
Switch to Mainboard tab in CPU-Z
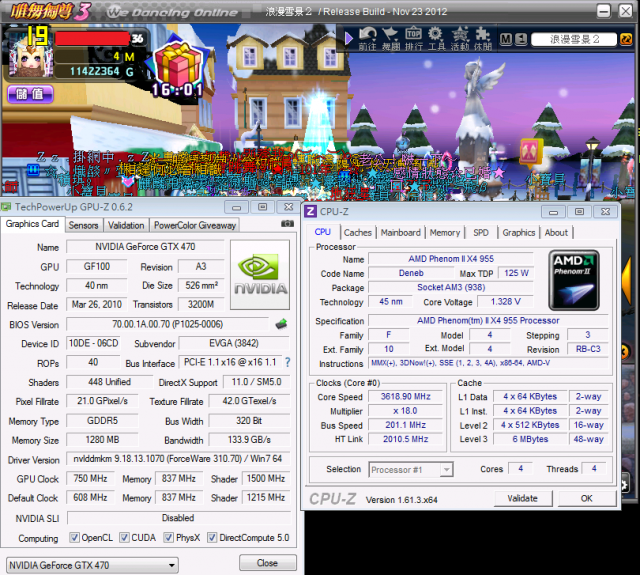click(400, 233)
